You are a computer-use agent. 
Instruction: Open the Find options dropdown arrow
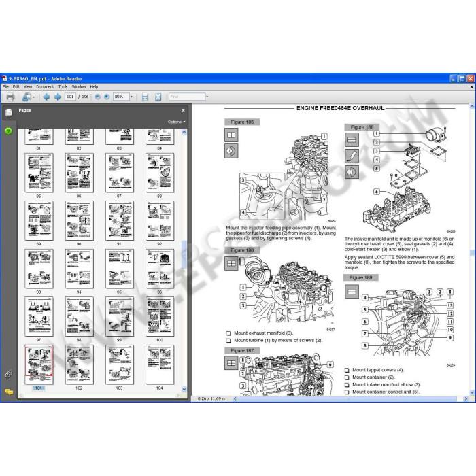[207, 97]
